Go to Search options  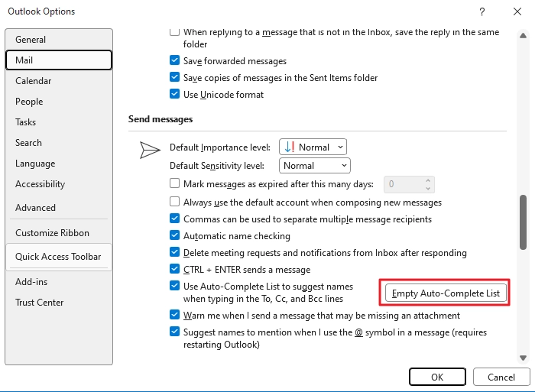click(59, 143)
